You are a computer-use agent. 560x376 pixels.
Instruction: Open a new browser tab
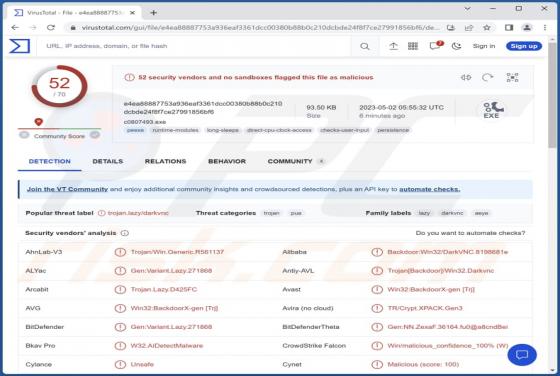point(154,12)
